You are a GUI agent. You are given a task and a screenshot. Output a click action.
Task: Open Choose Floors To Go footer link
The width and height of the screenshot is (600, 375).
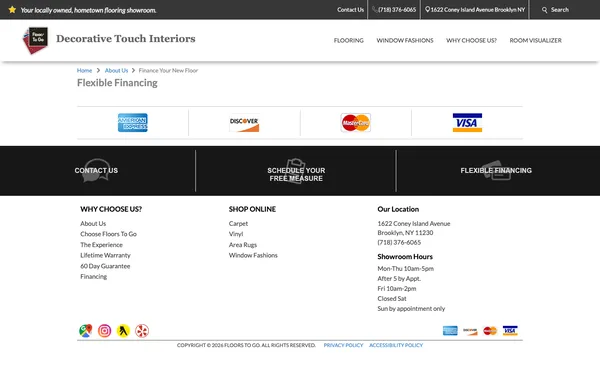108,234
